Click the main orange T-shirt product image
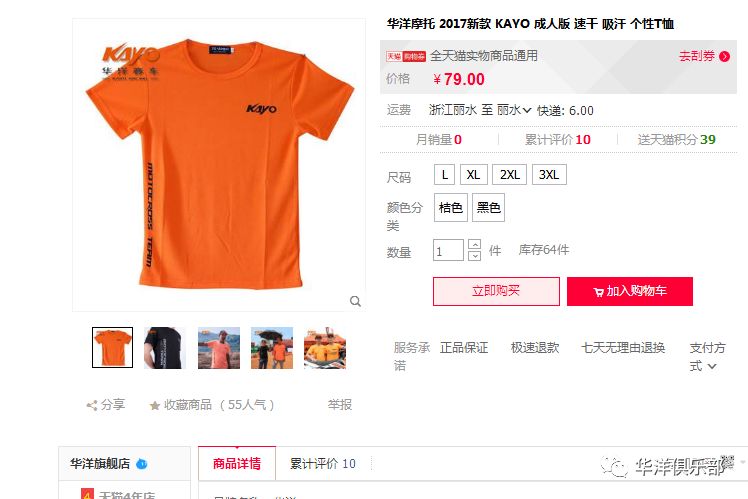Screen dimensions: 748x499 coord(219,165)
